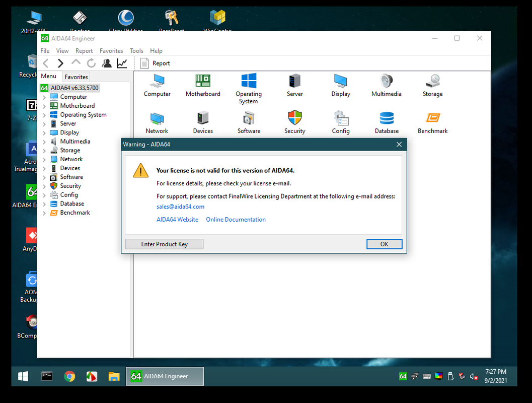Expand the Operating System tree node
This screenshot has width=532, height=403.
tap(44, 115)
